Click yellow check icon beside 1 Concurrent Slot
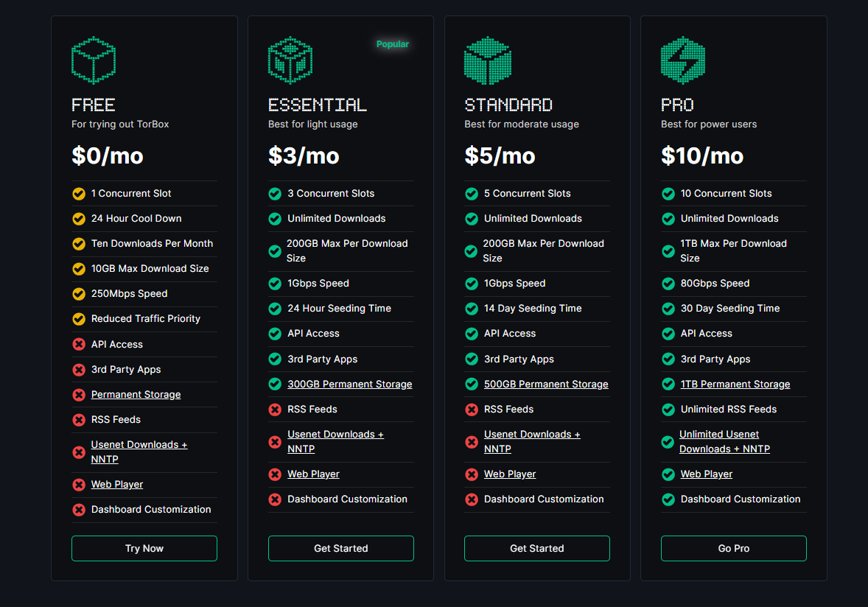 click(x=79, y=194)
